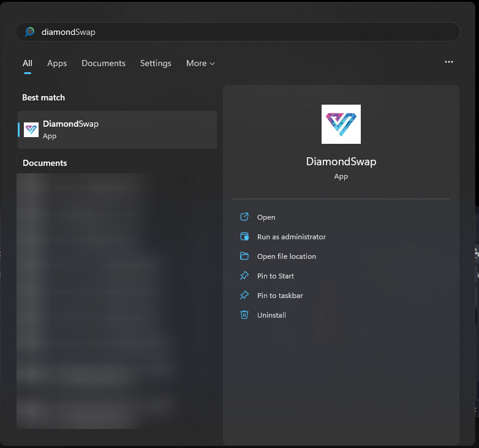
Task: Click the Run as administrator shield icon
Action: coord(244,236)
